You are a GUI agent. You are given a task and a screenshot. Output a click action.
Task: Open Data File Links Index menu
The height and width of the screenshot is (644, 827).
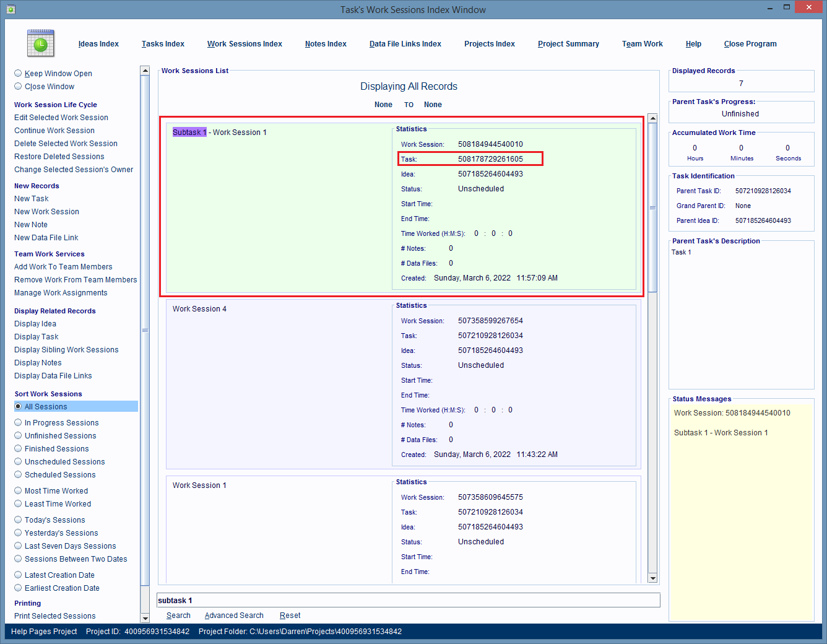tap(405, 44)
